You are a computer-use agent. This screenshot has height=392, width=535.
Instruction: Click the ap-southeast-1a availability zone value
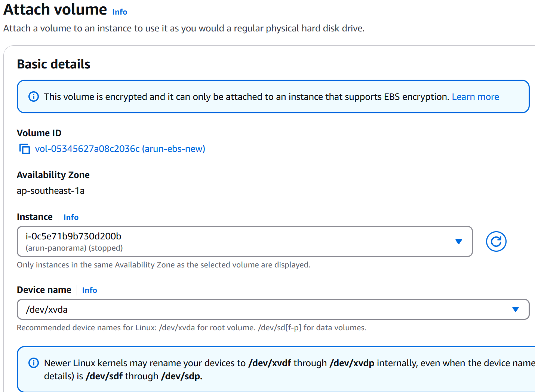(x=50, y=191)
